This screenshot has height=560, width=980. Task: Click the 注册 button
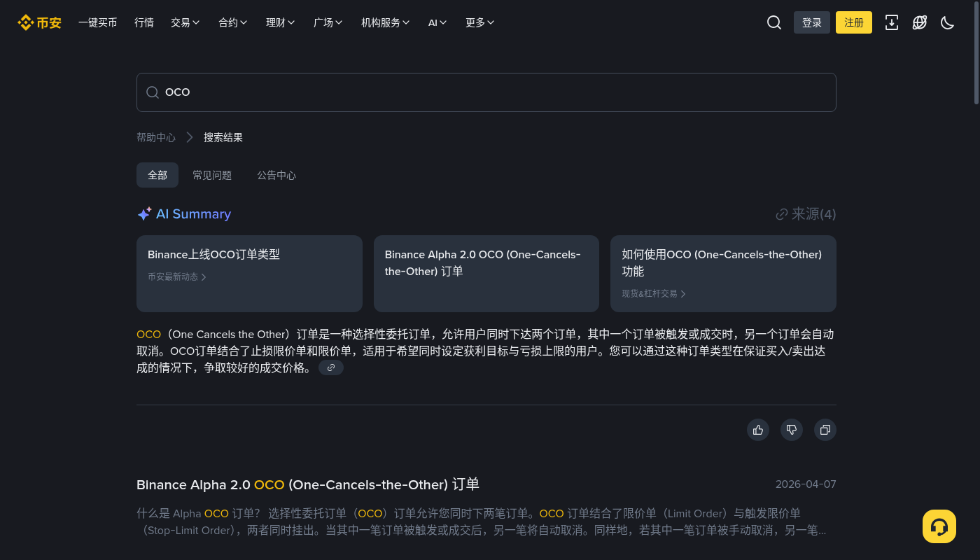pos(854,22)
